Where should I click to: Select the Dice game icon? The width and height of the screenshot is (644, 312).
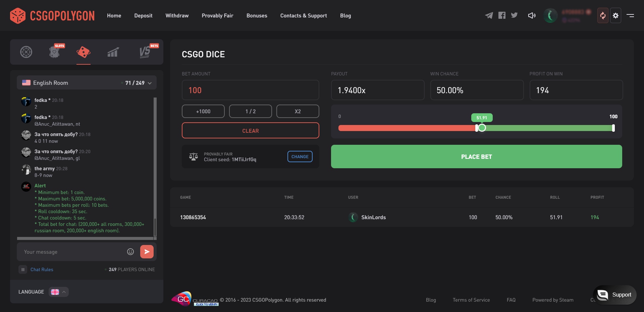click(x=84, y=52)
